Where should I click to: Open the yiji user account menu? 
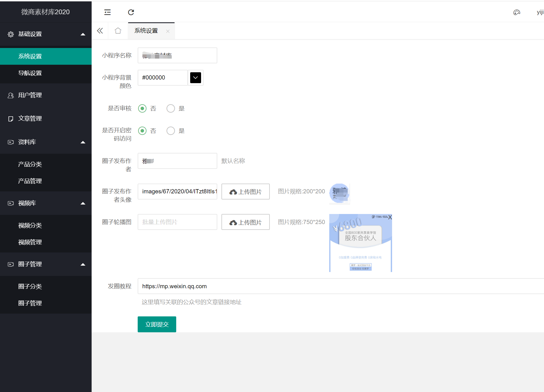click(540, 12)
